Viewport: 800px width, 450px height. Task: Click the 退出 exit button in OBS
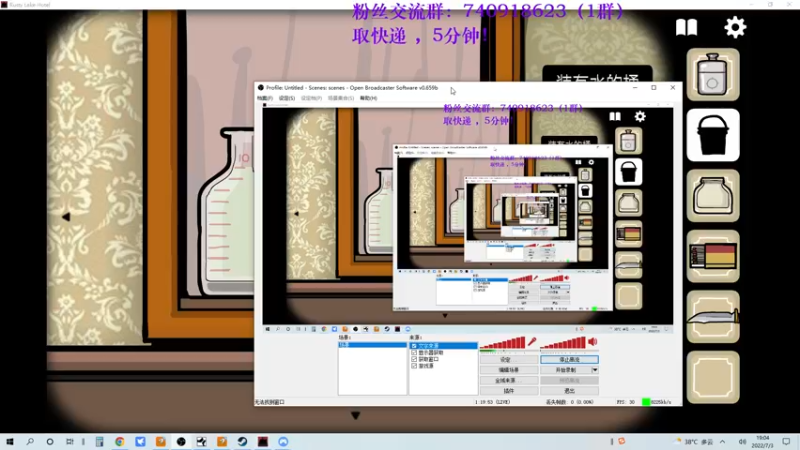tap(569, 391)
